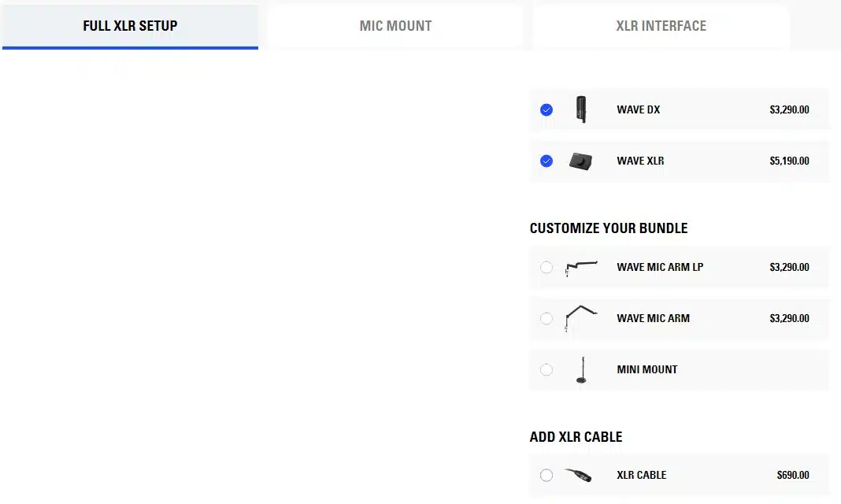Click the Wave DX product name
This screenshot has width=841, height=504.
tap(638, 109)
